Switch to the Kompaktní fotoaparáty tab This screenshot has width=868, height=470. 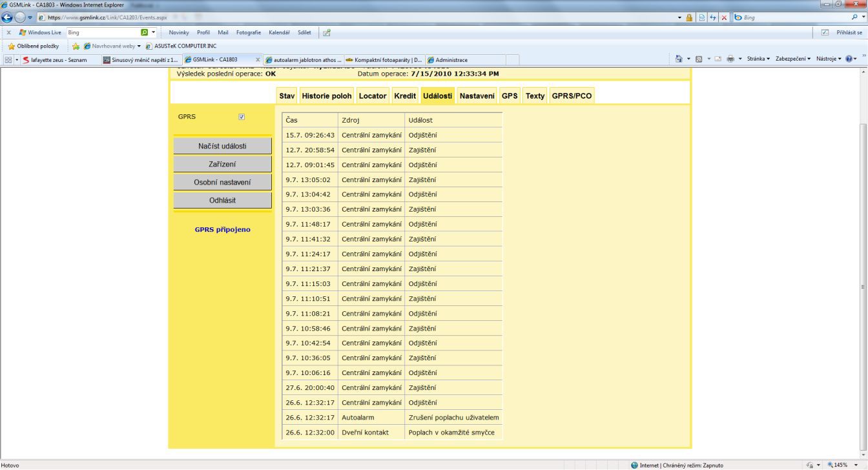point(383,60)
